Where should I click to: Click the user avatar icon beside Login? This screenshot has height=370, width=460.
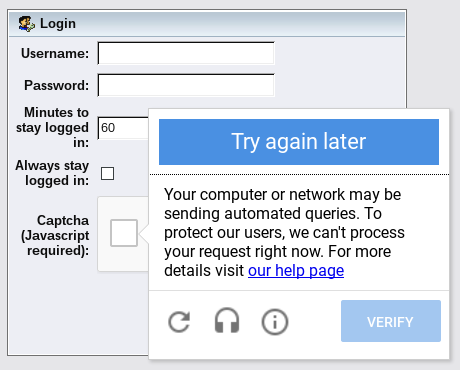(x=27, y=24)
